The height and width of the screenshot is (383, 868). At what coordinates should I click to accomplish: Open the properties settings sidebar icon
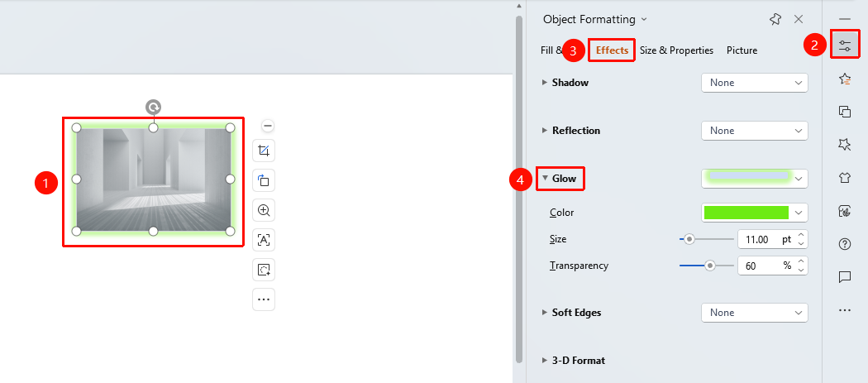[845, 46]
